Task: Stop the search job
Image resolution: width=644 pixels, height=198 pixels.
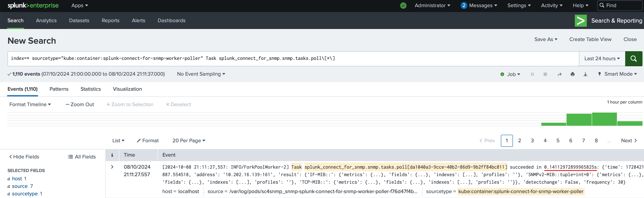Action: (545, 74)
